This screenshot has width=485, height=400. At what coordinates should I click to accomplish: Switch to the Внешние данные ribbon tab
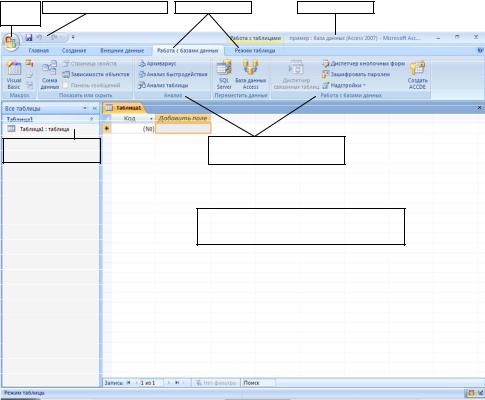[122, 51]
